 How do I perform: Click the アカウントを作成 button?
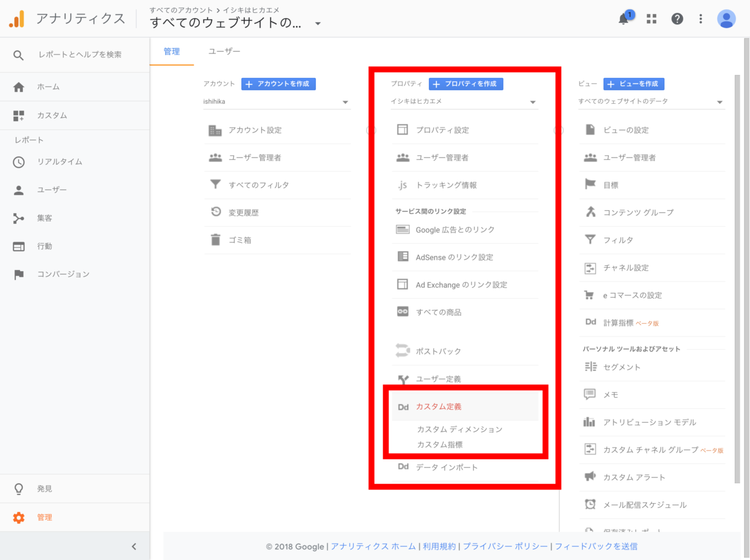(278, 84)
